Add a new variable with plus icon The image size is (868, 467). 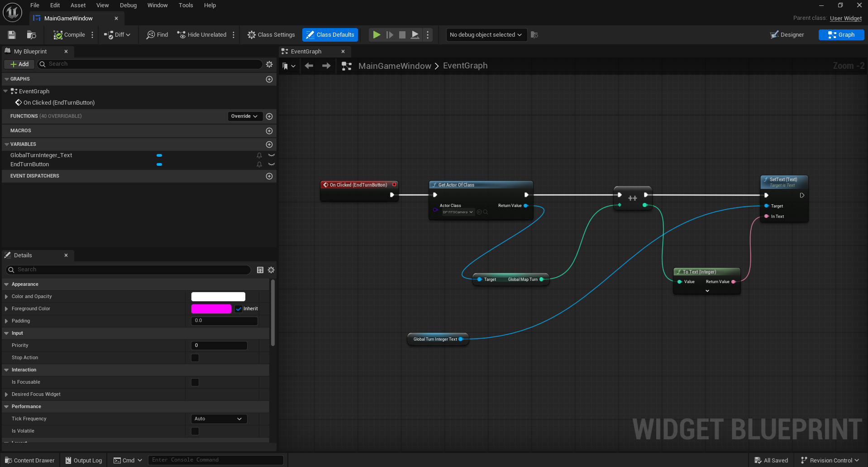point(269,144)
